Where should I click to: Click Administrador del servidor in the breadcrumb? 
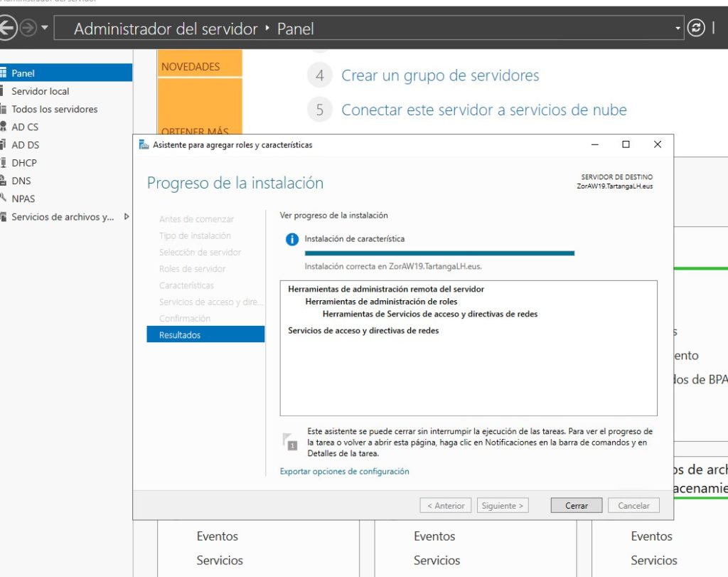[x=165, y=28]
